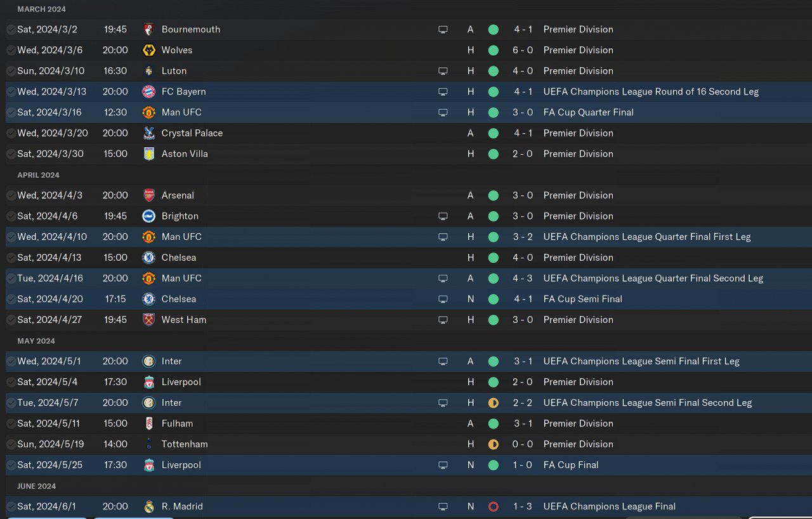Click the TV icon on the Luton row
Screen dimensions: 812x519
[x=443, y=71]
